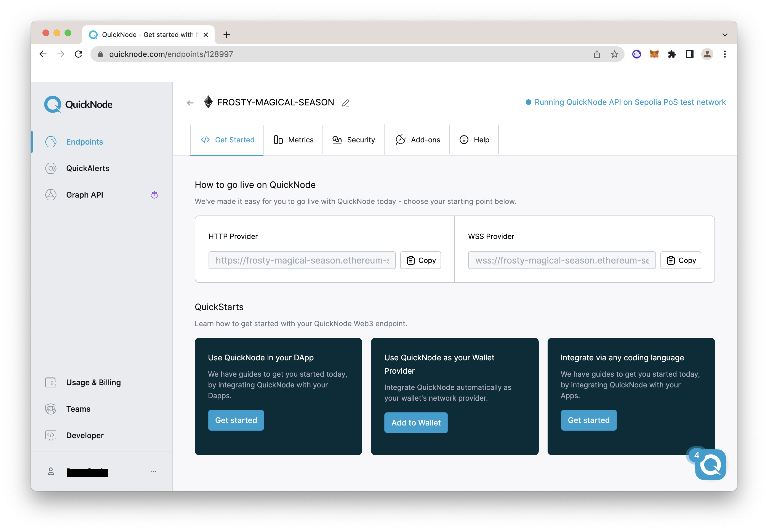Click the WSS Provider URL field
The image size is (768, 532).
tap(562, 260)
